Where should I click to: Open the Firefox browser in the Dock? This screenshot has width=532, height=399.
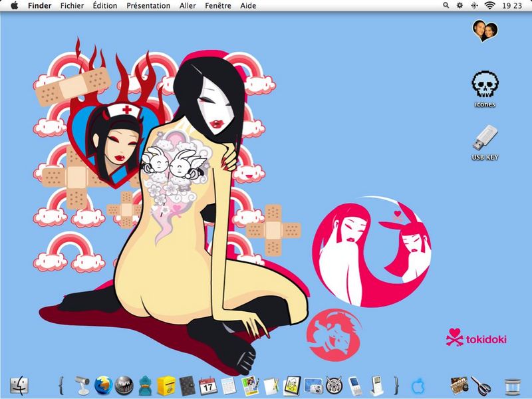pyautogui.click(x=103, y=386)
